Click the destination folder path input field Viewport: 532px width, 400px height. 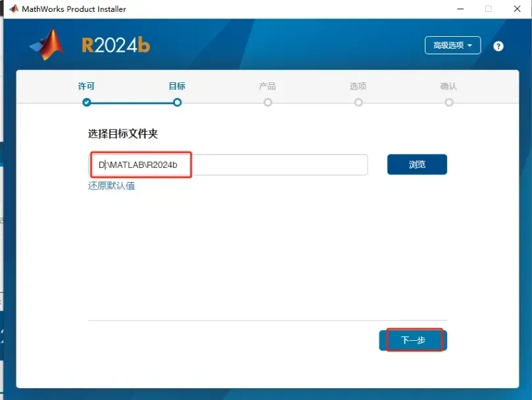228,164
